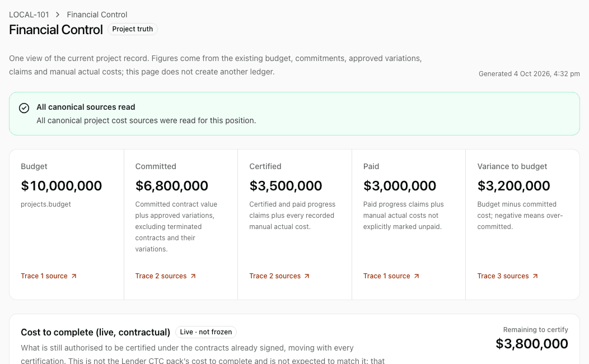Click the Cost to complete (live, contractual) heading

click(95, 333)
